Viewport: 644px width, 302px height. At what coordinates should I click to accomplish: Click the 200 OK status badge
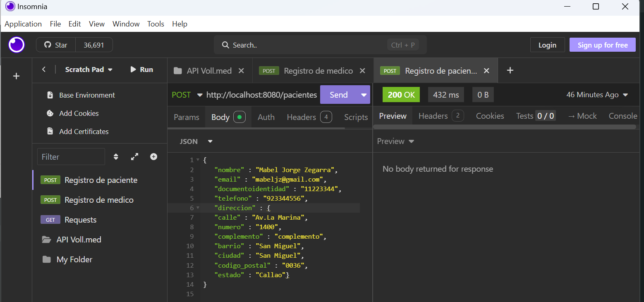pos(401,95)
